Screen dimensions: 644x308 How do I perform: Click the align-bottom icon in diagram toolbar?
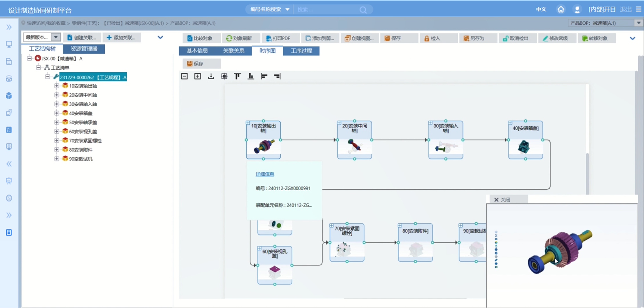pyautogui.click(x=250, y=76)
